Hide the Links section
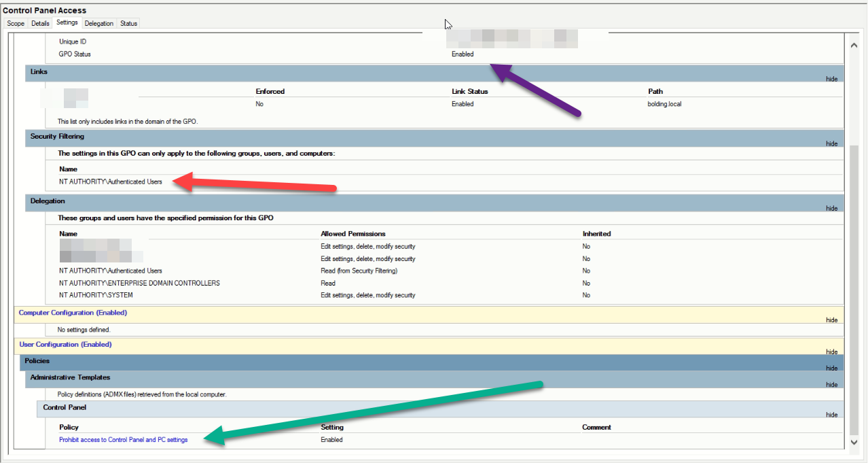This screenshot has height=463, width=868. coord(831,78)
